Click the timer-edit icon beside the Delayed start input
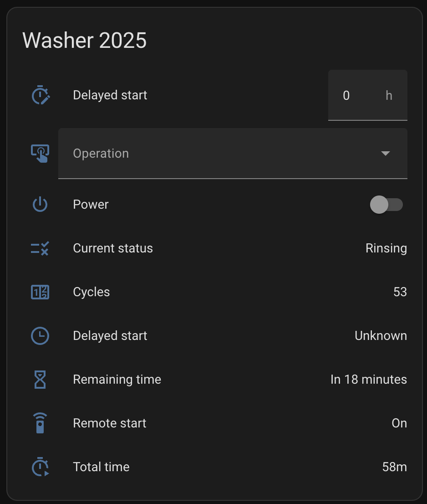Viewport: 427px width, 504px height. (x=40, y=95)
